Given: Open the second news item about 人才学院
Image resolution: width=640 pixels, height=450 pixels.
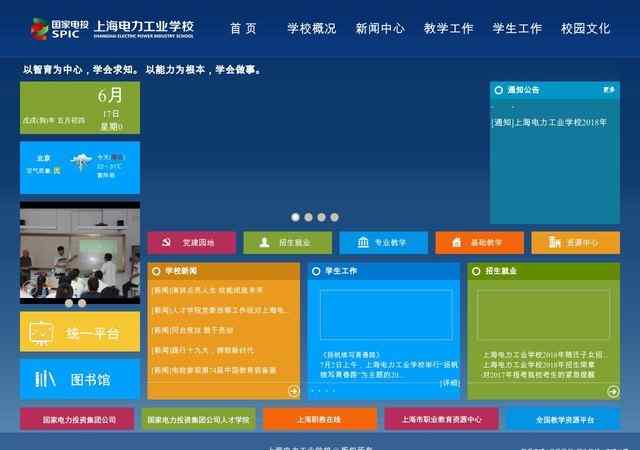Looking at the screenshot, I should [x=219, y=310].
